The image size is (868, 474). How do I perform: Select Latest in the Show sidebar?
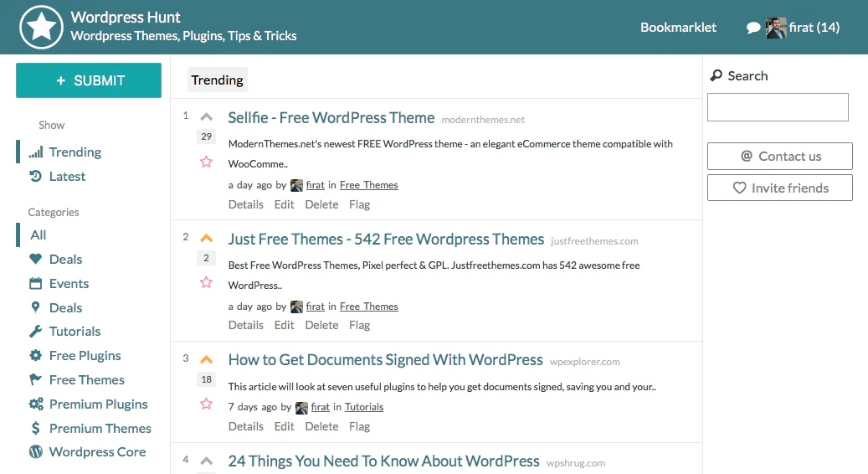[x=67, y=176]
